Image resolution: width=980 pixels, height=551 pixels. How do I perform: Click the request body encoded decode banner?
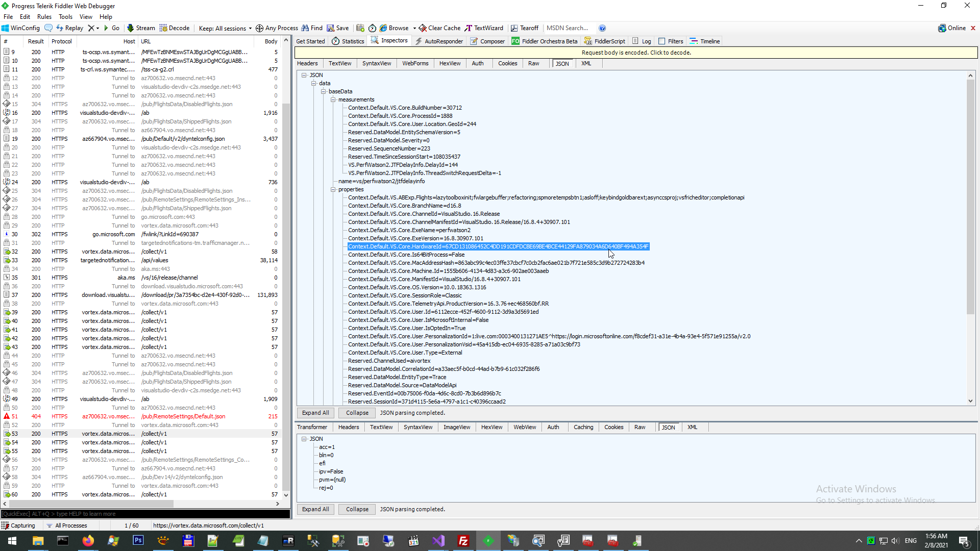pyautogui.click(x=636, y=53)
